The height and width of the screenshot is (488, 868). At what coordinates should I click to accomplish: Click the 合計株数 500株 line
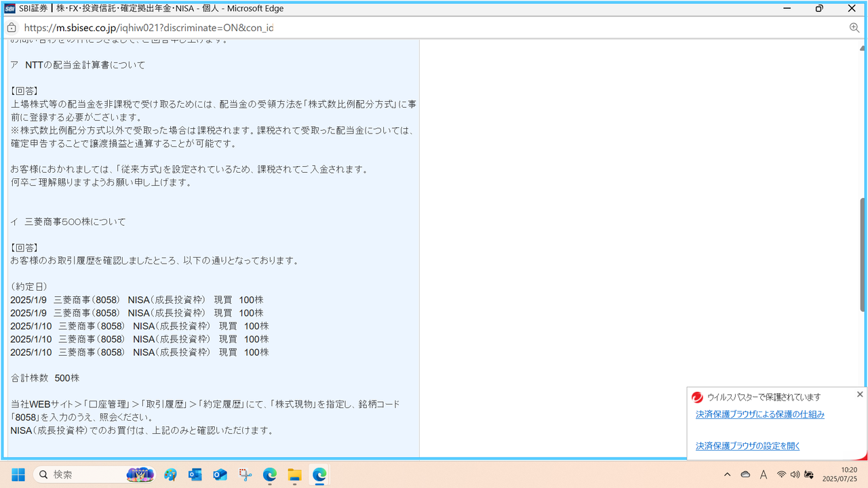(x=45, y=378)
